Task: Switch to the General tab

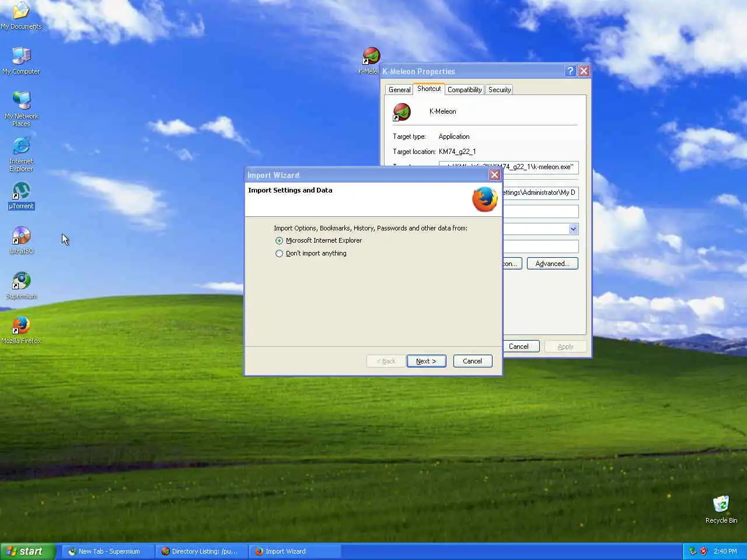Action: 399,90
